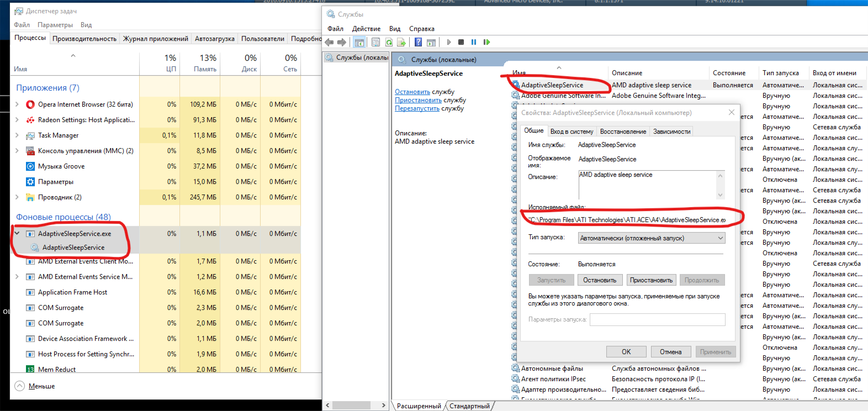Click the Агент политики IPsec service icon

coord(515,379)
